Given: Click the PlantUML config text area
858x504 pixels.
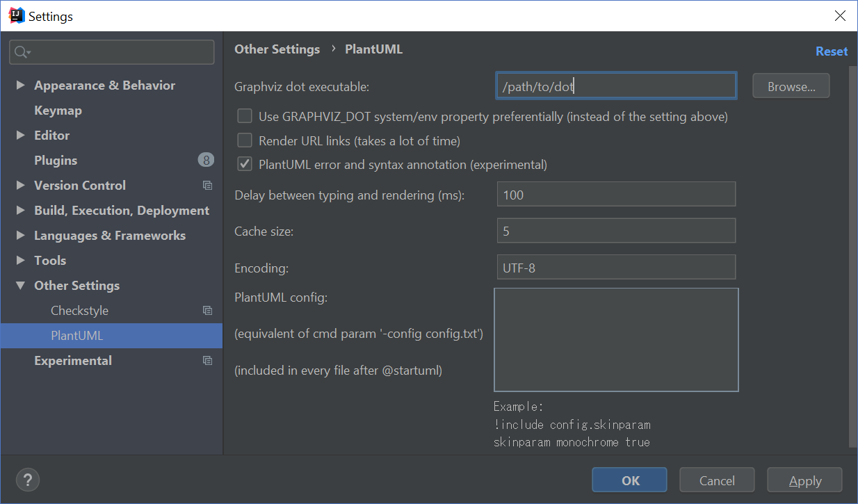Looking at the screenshot, I should (x=615, y=340).
